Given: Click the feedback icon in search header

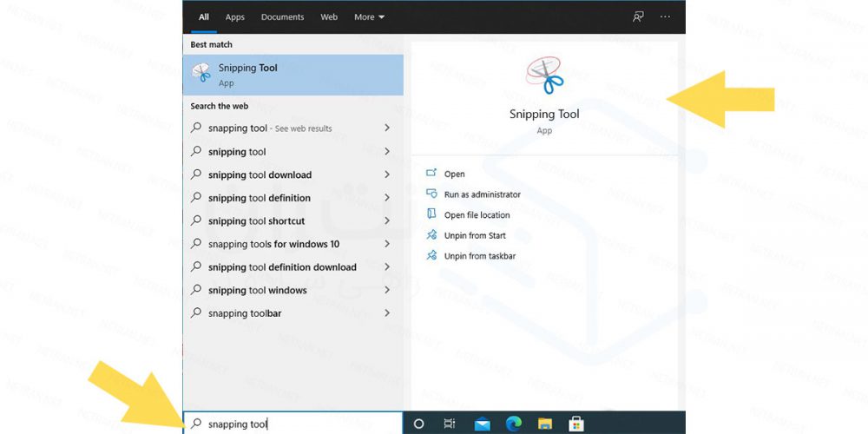Looking at the screenshot, I should 638,16.
